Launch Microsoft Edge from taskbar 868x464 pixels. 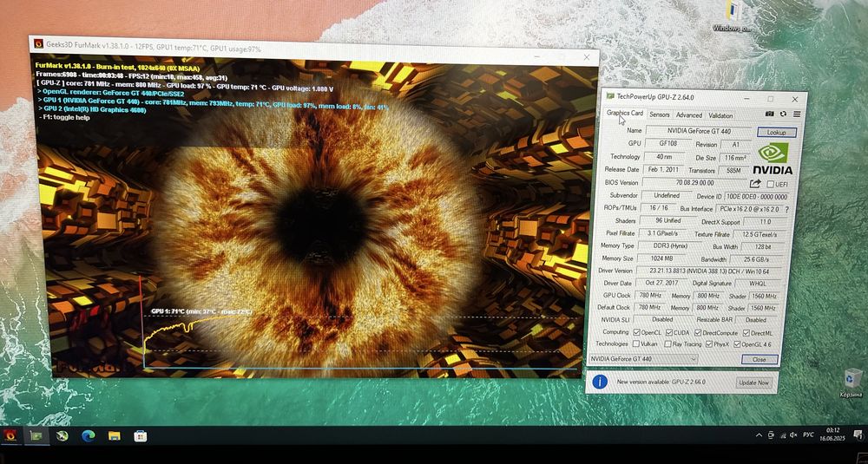point(88,435)
